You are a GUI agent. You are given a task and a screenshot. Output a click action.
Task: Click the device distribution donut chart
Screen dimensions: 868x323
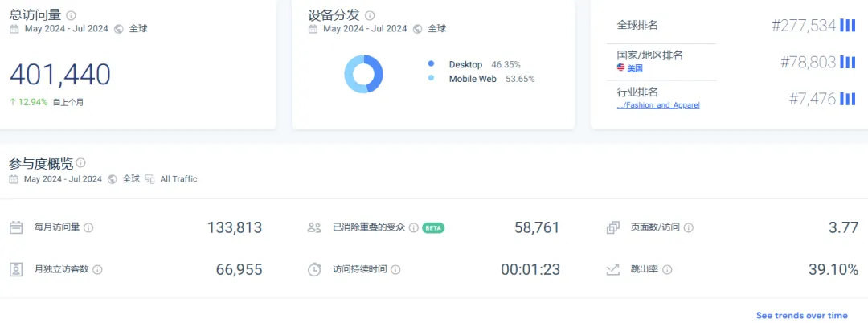point(363,74)
